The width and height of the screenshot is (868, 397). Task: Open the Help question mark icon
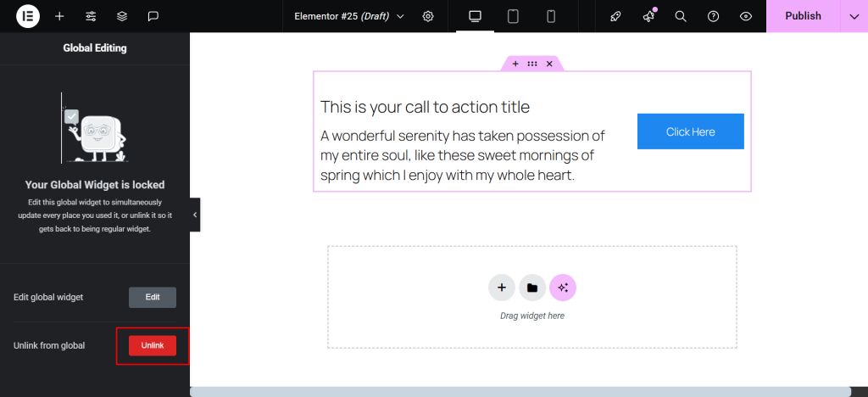tap(713, 16)
